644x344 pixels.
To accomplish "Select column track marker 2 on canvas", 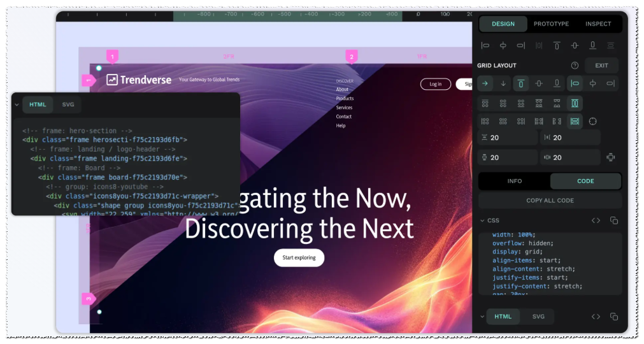I will tap(351, 57).
